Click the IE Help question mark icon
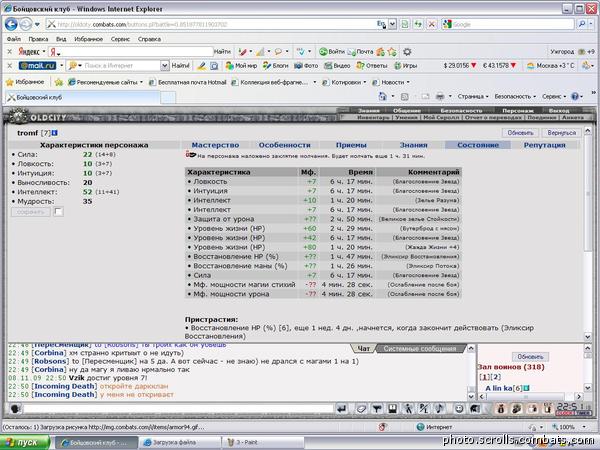The image size is (600, 450). (575, 97)
